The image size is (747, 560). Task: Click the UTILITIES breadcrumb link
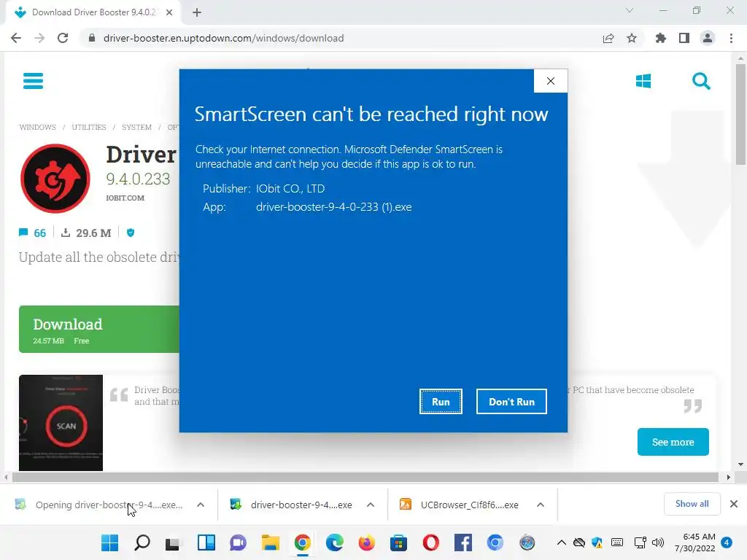click(89, 127)
